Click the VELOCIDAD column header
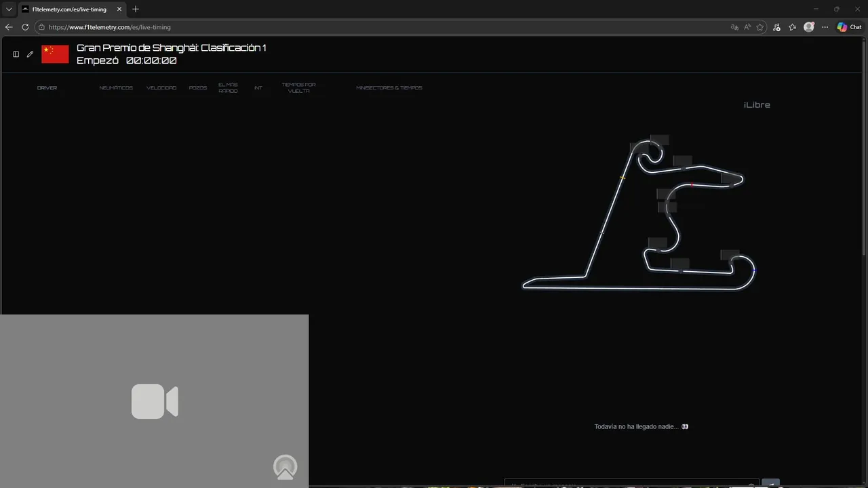 click(161, 88)
